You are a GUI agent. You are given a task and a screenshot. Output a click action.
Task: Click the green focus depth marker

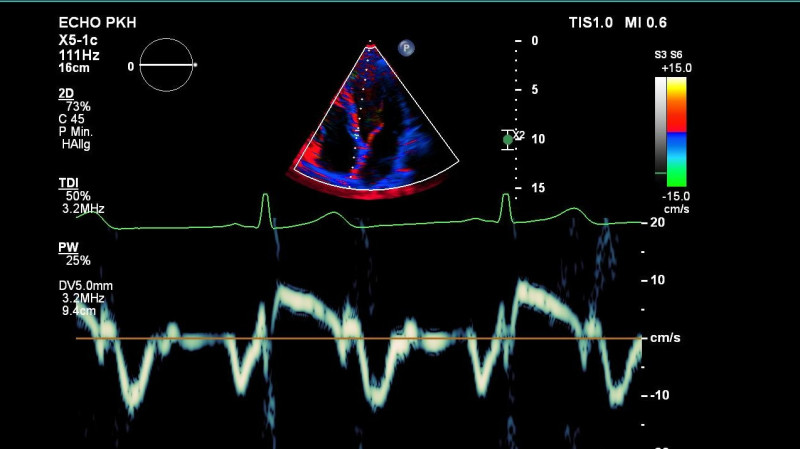[x=508, y=139]
